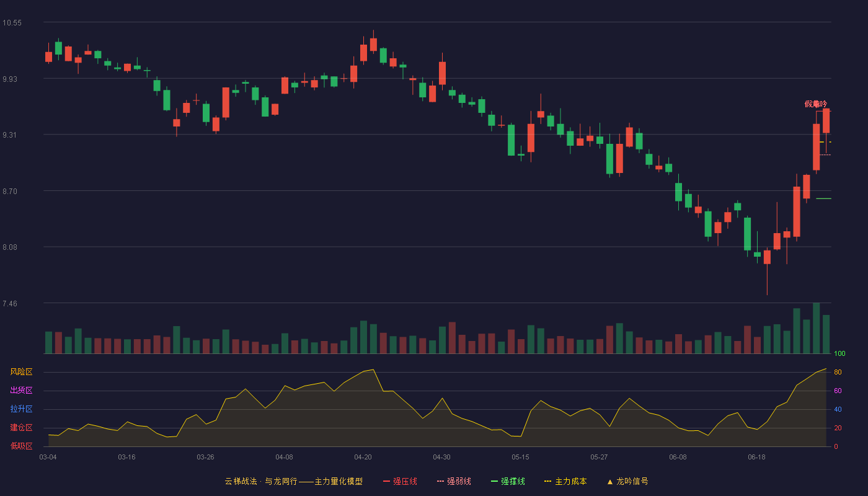The width and height of the screenshot is (868, 496).
Task: Click the 10.55 price axis label
Action: tap(12, 23)
